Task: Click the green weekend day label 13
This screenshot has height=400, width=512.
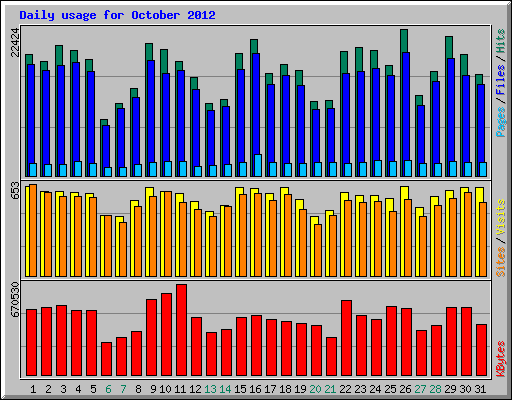Action: coord(210,389)
